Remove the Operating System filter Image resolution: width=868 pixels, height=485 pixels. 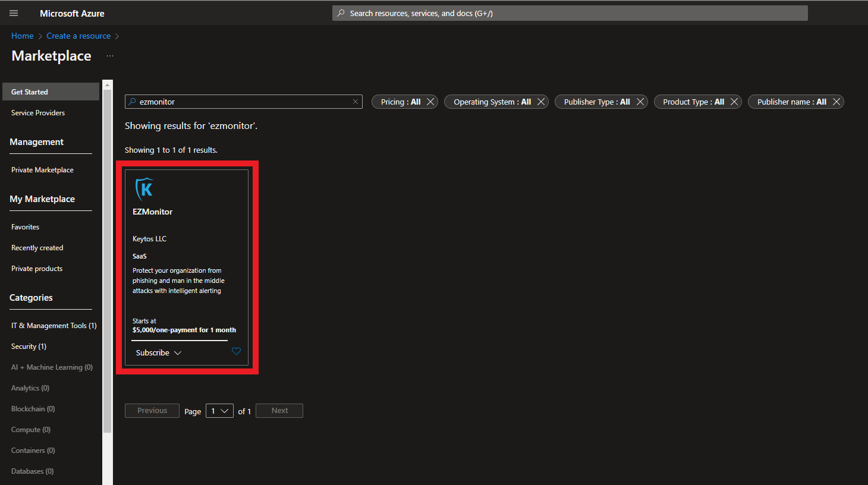(x=541, y=102)
